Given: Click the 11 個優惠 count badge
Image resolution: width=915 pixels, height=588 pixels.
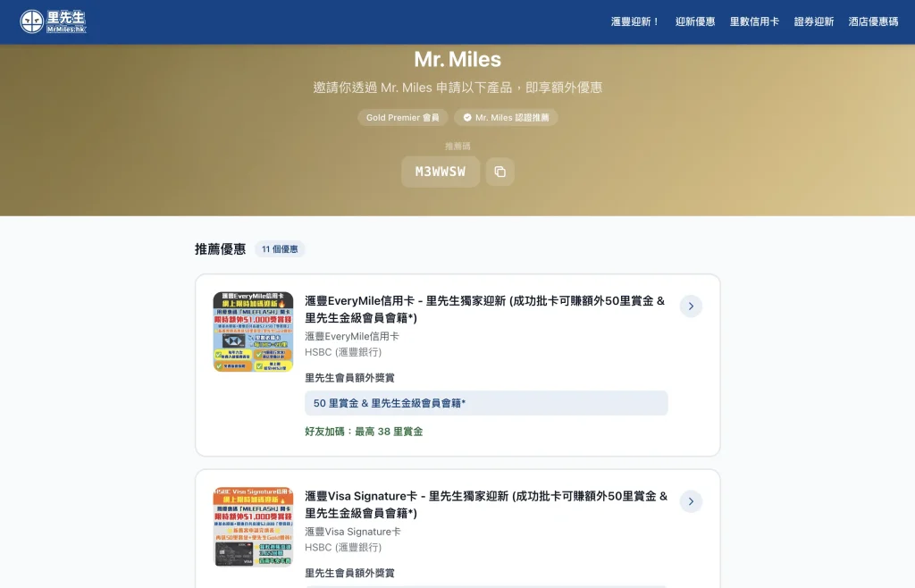Looking at the screenshot, I should [x=280, y=249].
